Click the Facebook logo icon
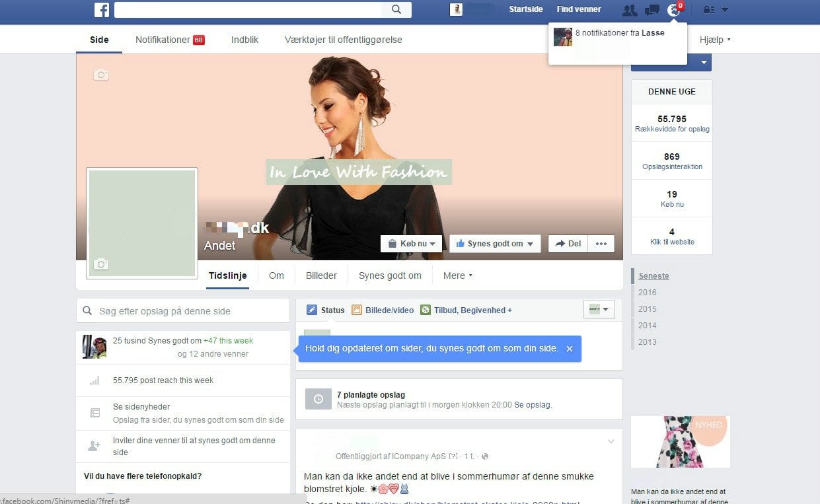The image size is (820, 504). [x=101, y=10]
